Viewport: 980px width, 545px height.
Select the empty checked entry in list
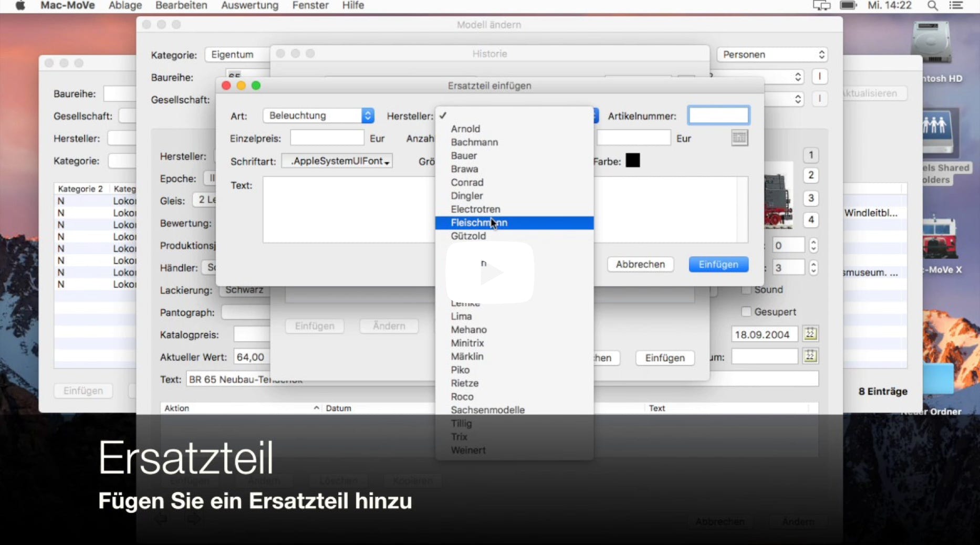click(514, 116)
